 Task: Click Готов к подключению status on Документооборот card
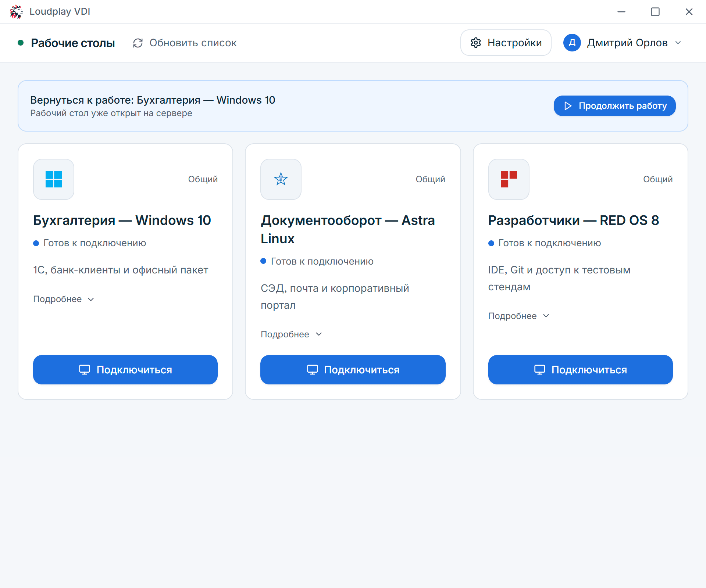tap(317, 261)
